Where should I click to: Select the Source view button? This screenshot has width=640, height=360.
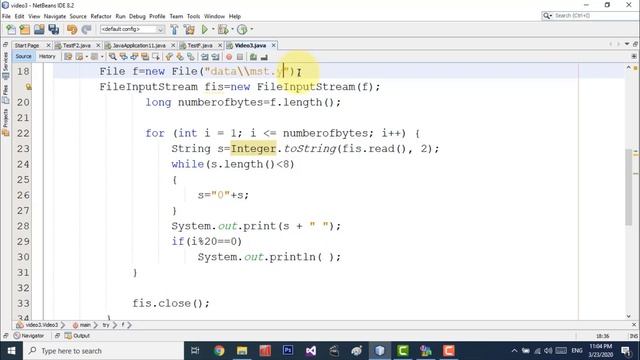[x=23, y=57]
